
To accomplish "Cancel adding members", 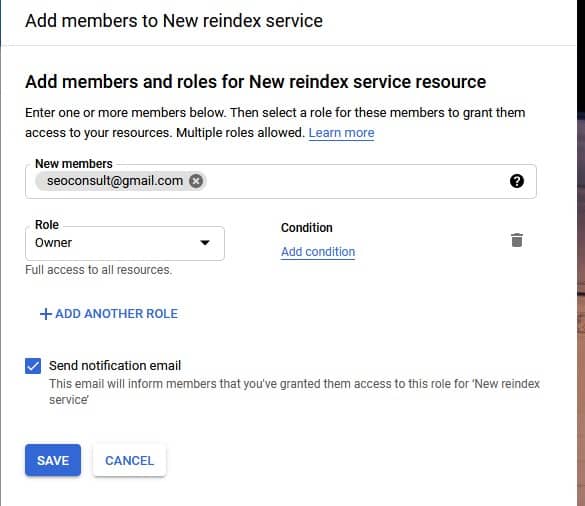I will coord(129,460).
